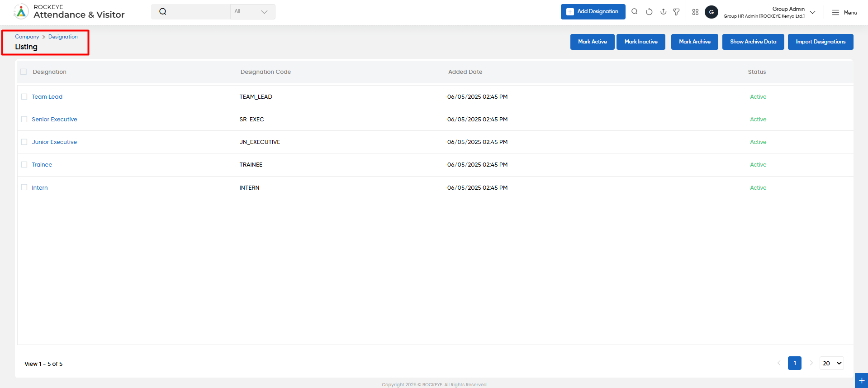Open the Intern designation link

40,187
